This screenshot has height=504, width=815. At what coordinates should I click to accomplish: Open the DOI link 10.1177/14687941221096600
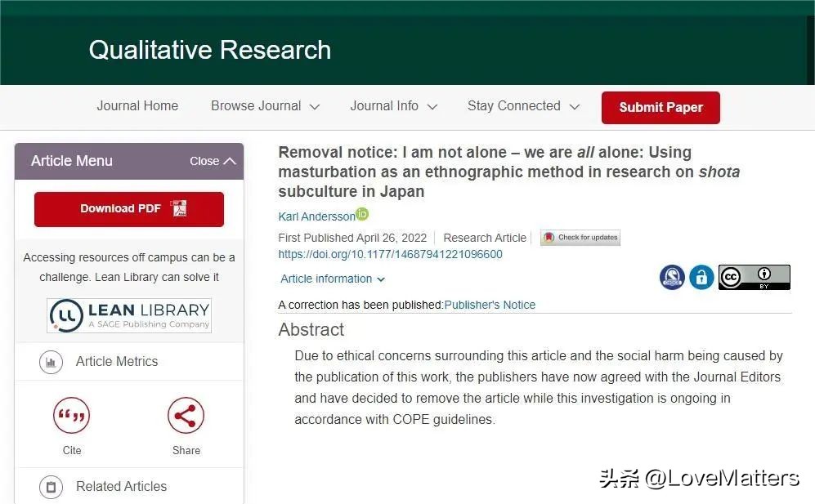click(x=391, y=254)
